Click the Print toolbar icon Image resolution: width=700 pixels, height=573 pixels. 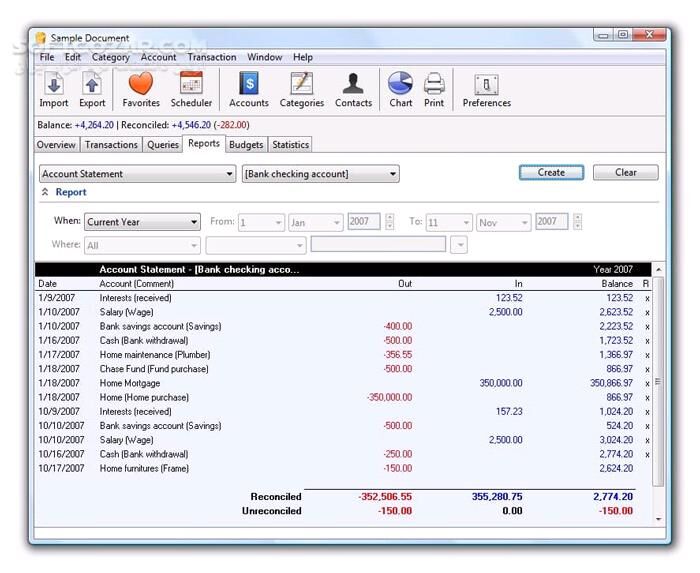tap(434, 89)
